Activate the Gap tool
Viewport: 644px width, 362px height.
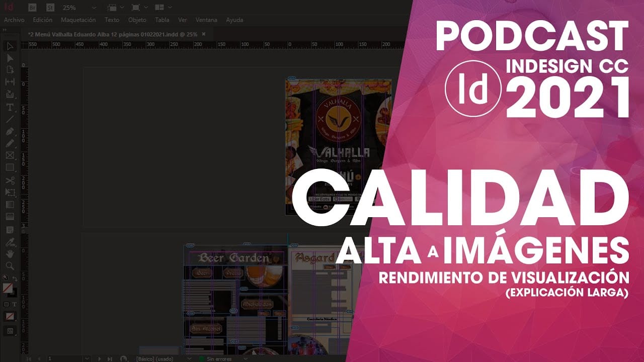tap(10, 82)
